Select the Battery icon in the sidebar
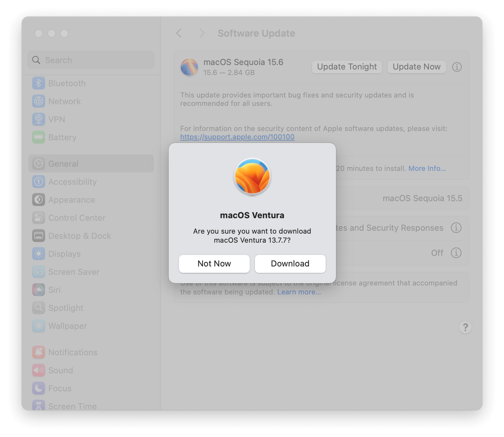Screen dimensions: 504x437 [x=39, y=137]
